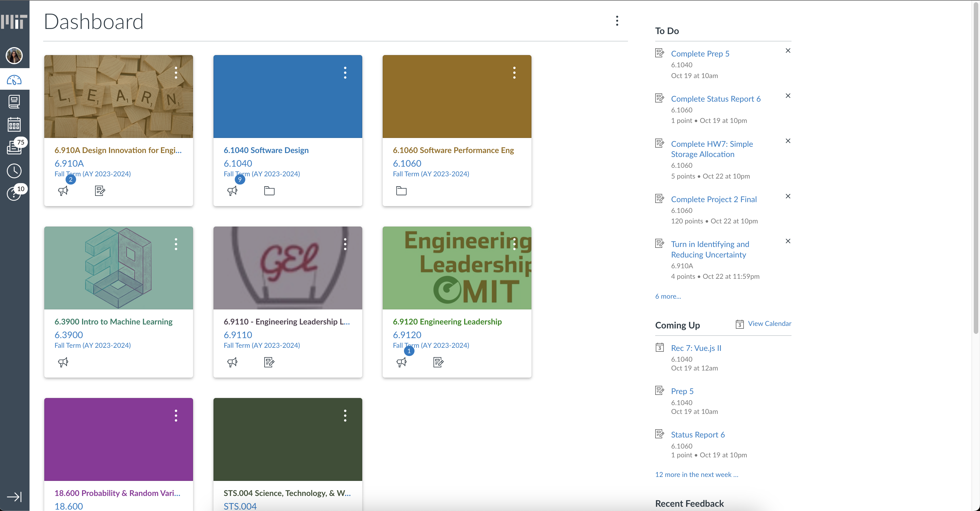This screenshot has width=980, height=511.
Task: Expand the 12 more in the next week items
Action: pyautogui.click(x=696, y=475)
